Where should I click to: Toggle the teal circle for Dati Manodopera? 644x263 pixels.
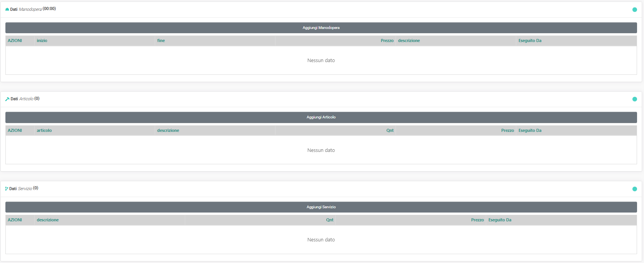(635, 10)
